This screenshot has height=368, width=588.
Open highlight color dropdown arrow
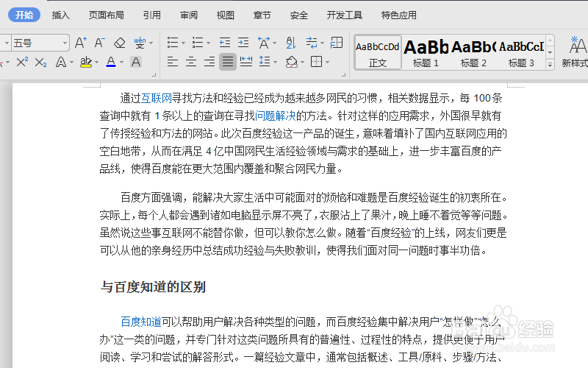point(97,63)
